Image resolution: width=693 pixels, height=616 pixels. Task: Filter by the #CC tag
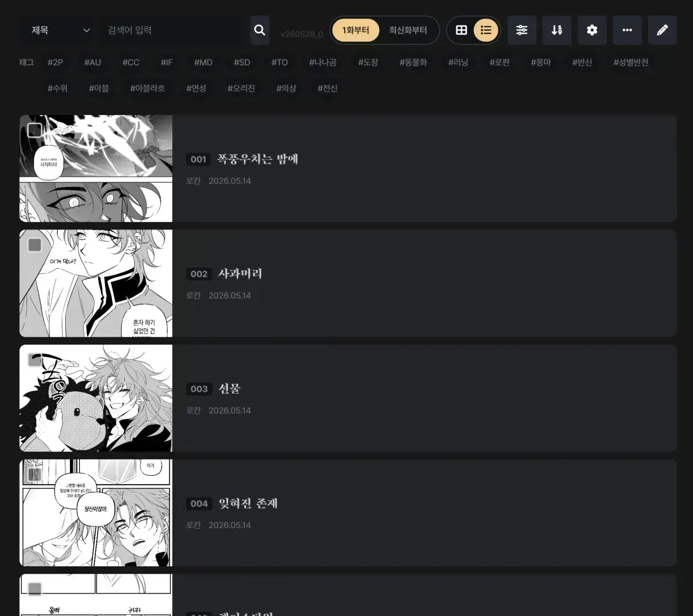[131, 62]
